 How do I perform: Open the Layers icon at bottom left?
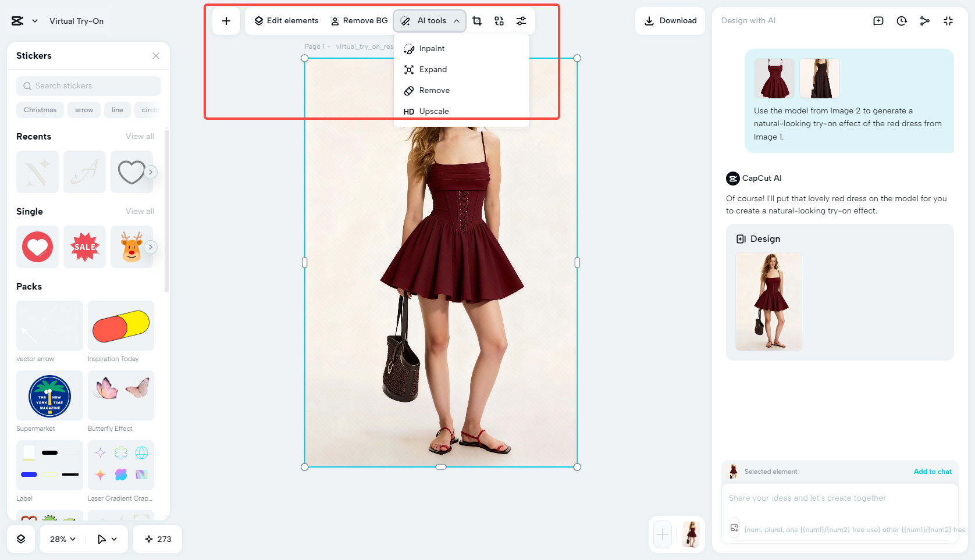point(21,539)
